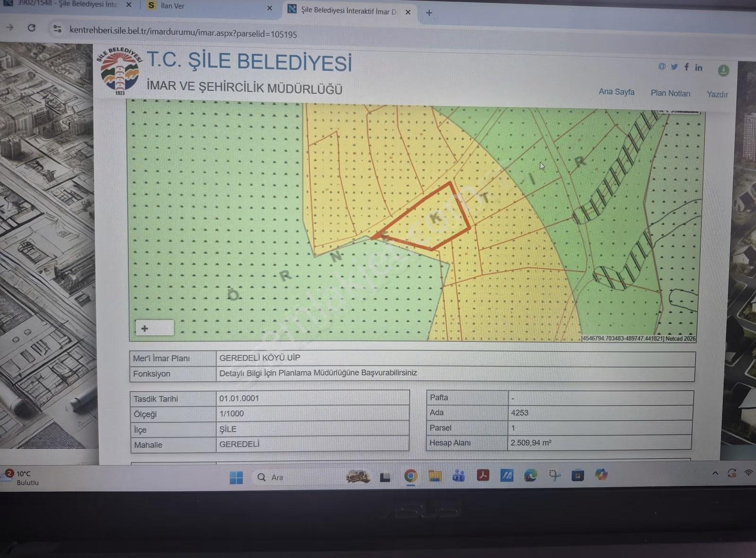The image size is (756, 558).
Task: Open the blue slash app on taskbar
Action: (x=507, y=475)
